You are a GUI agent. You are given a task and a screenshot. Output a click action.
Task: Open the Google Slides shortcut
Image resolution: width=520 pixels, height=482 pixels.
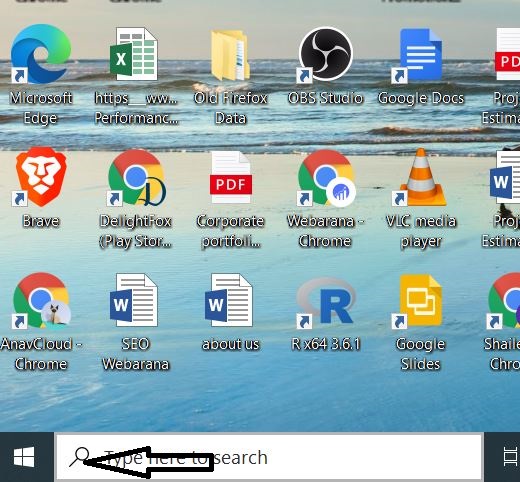(x=418, y=301)
